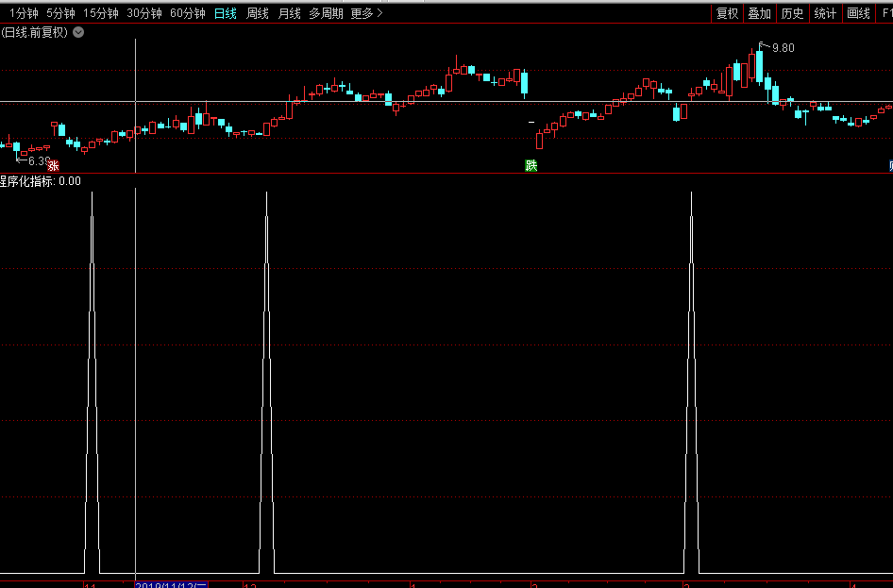Switch to 15分钟 timeframe

coord(101,13)
